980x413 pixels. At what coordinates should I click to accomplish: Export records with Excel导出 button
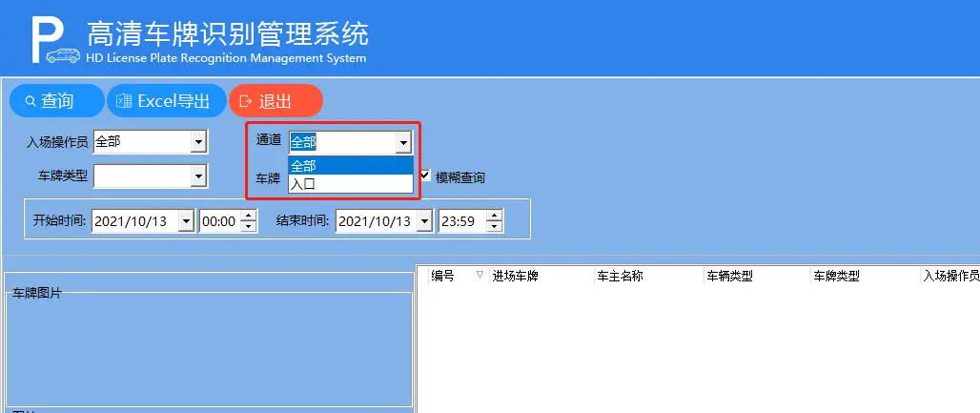pyautogui.click(x=166, y=101)
